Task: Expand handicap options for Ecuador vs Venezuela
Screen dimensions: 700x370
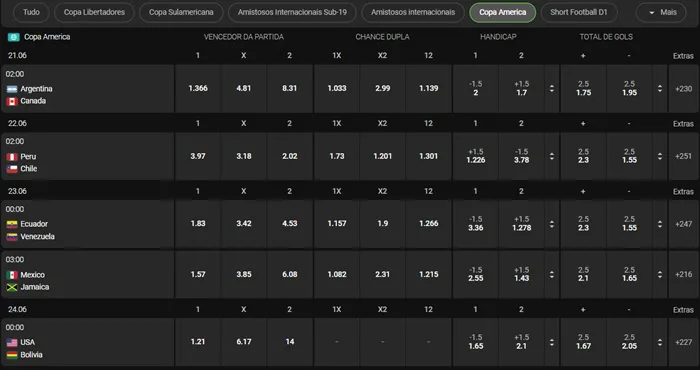Action: [x=552, y=224]
